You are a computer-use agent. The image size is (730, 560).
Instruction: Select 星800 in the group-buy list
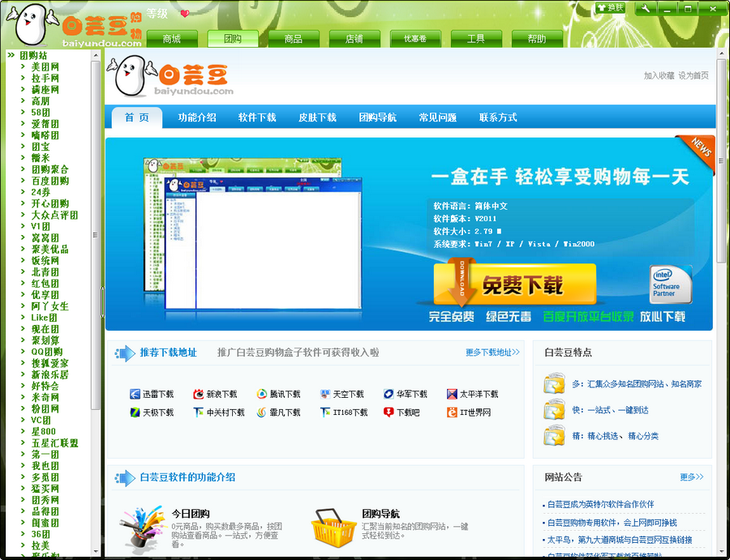tap(43, 432)
